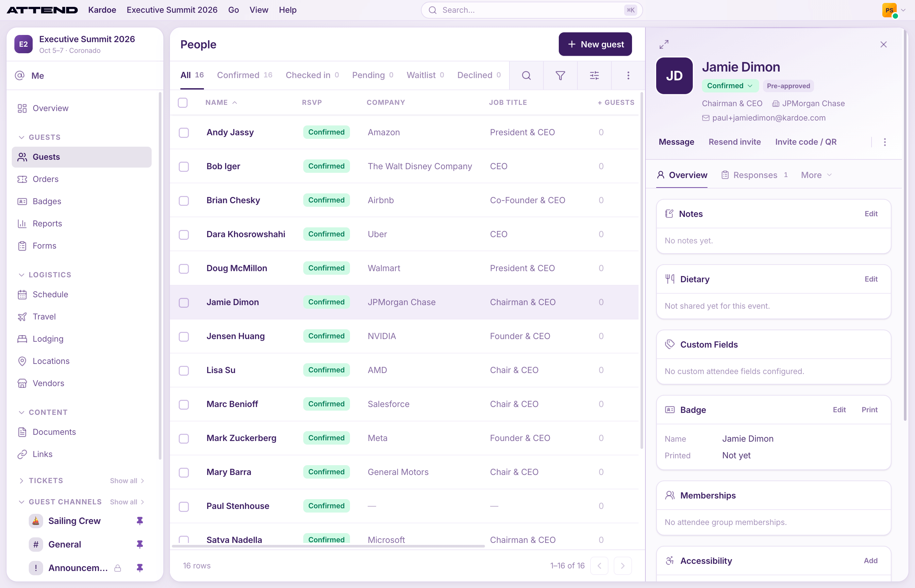Click the guest detail panel vertical scrollbar

click(x=905, y=225)
